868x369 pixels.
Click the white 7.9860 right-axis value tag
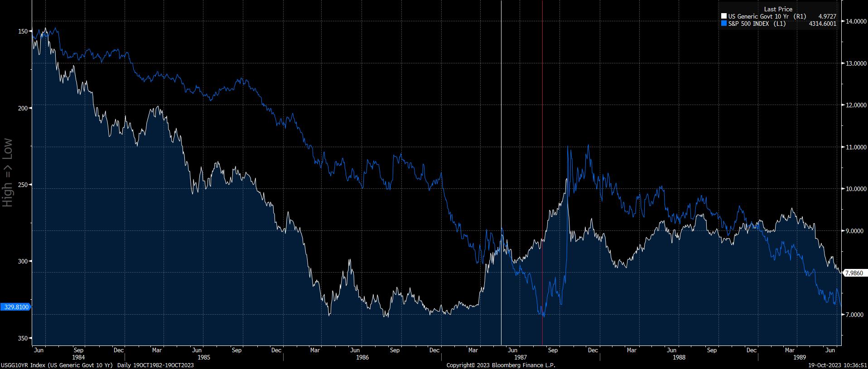tap(855, 273)
